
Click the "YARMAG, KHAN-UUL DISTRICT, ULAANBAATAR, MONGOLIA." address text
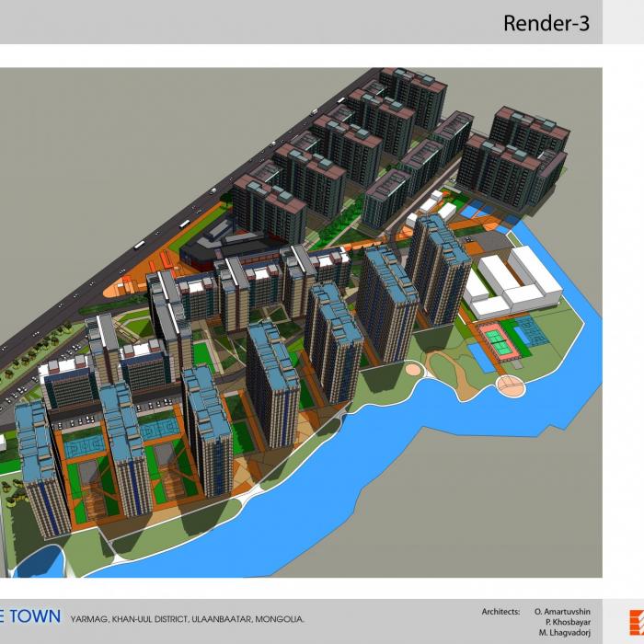[x=188, y=619]
